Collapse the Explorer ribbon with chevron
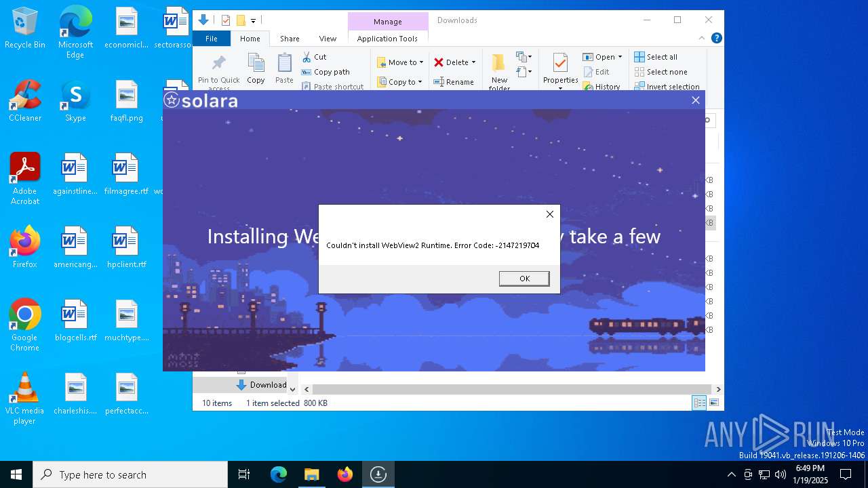 (x=702, y=39)
